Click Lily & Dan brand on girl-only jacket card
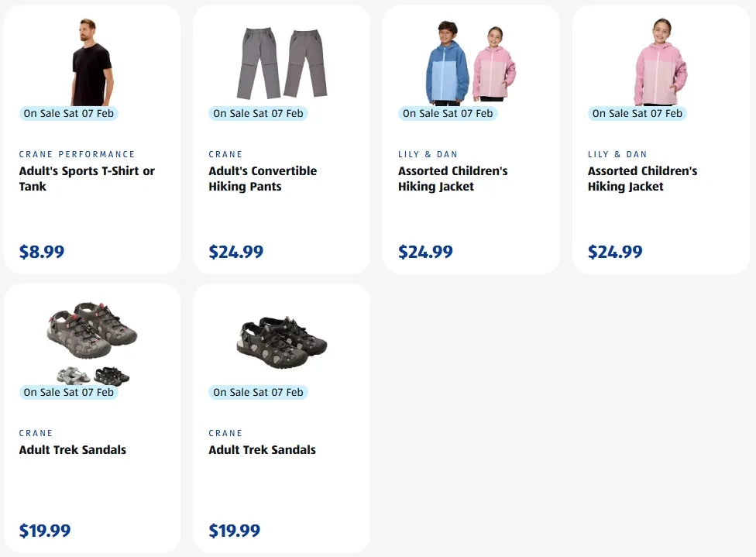 coord(617,154)
